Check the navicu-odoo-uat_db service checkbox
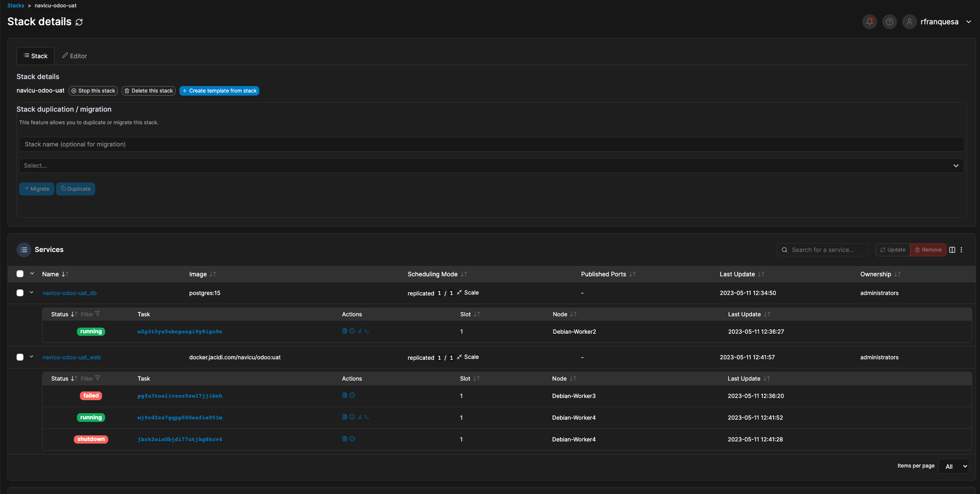This screenshot has width=980, height=494. [x=20, y=293]
